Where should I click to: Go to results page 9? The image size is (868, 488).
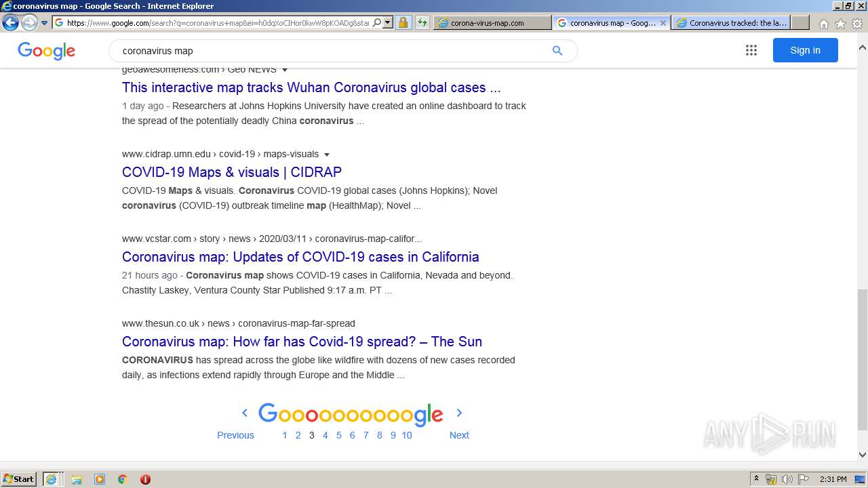pos(393,435)
